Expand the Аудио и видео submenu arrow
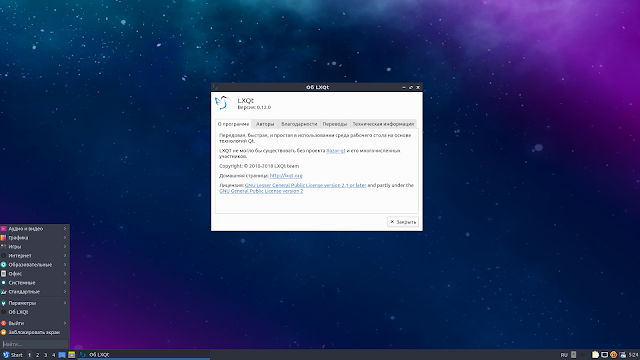The height and width of the screenshot is (360, 640). pos(65,229)
